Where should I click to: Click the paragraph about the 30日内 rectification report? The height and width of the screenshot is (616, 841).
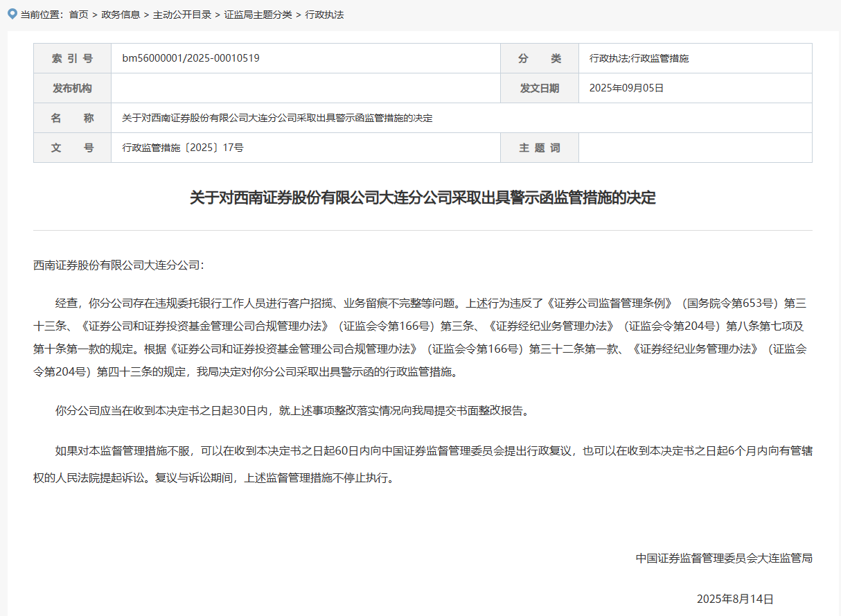pyautogui.click(x=294, y=410)
